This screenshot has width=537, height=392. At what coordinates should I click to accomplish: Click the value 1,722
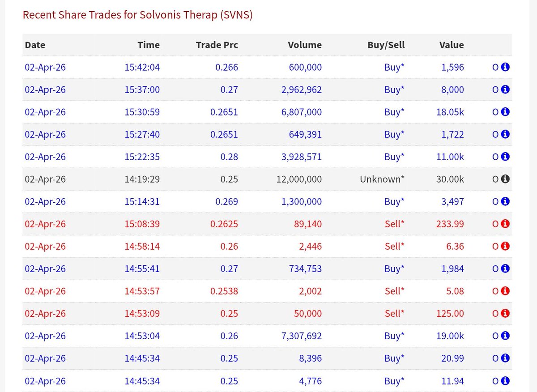pyautogui.click(x=453, y=134)
